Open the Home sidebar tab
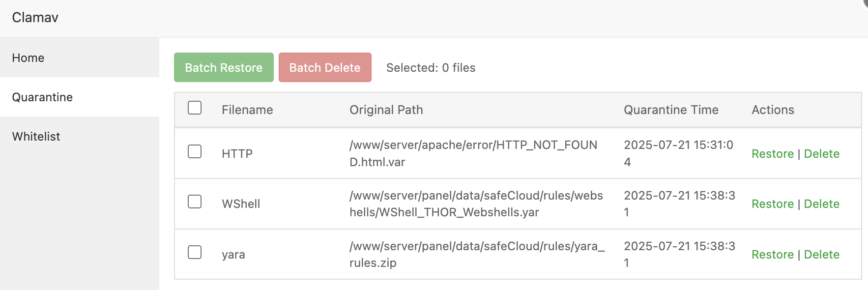 [29, 58]
